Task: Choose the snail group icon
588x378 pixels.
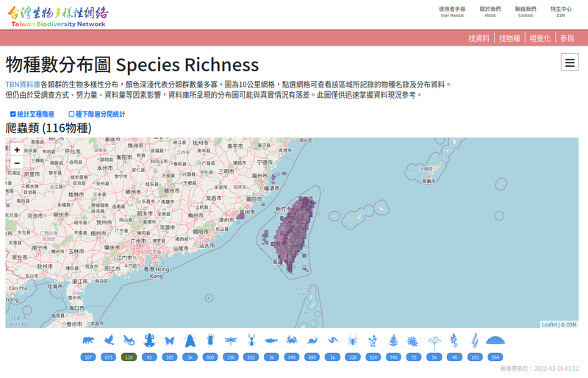Action: [312, 341]
